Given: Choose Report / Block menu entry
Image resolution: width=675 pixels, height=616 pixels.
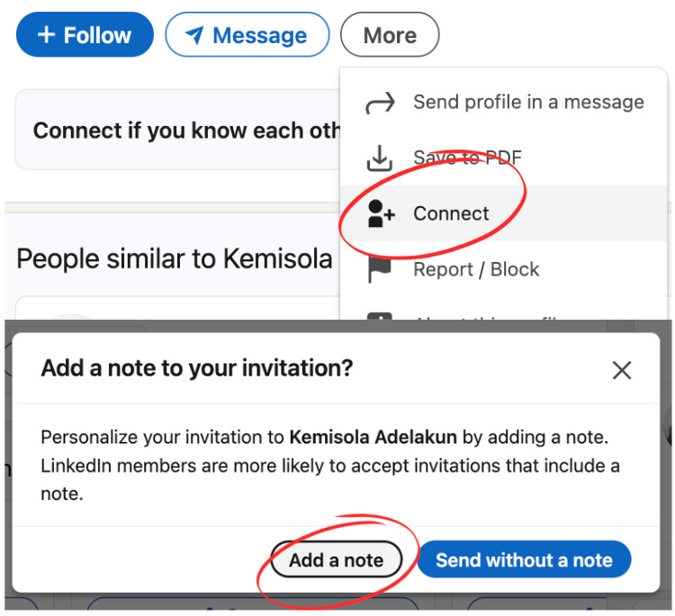Looking at the screenshot, I should (503, 269).
